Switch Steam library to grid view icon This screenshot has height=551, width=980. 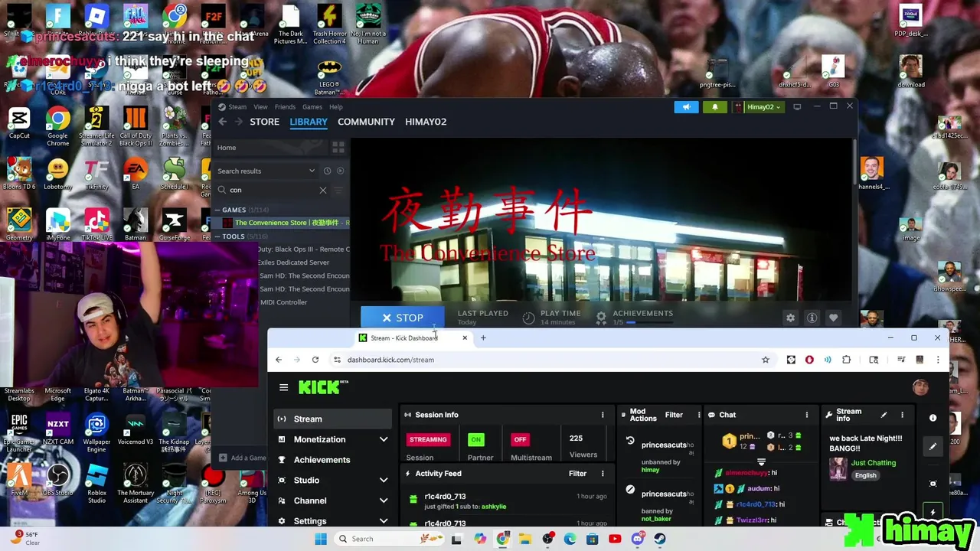click(x=338, y=148)
